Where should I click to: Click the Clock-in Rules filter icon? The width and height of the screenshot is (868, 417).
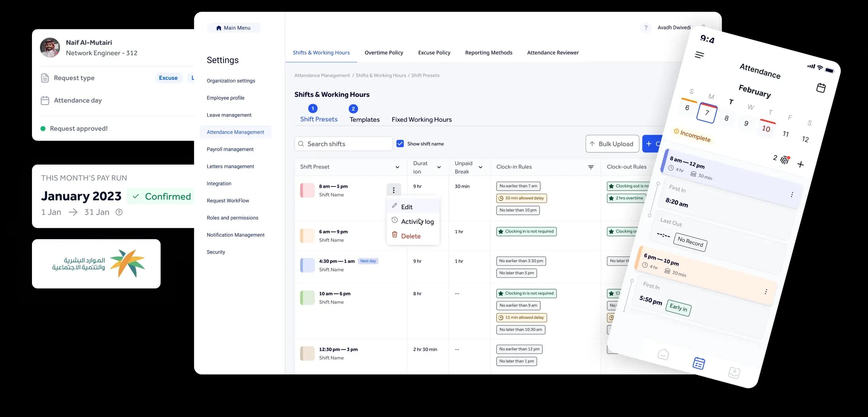[x=590, y=167]
